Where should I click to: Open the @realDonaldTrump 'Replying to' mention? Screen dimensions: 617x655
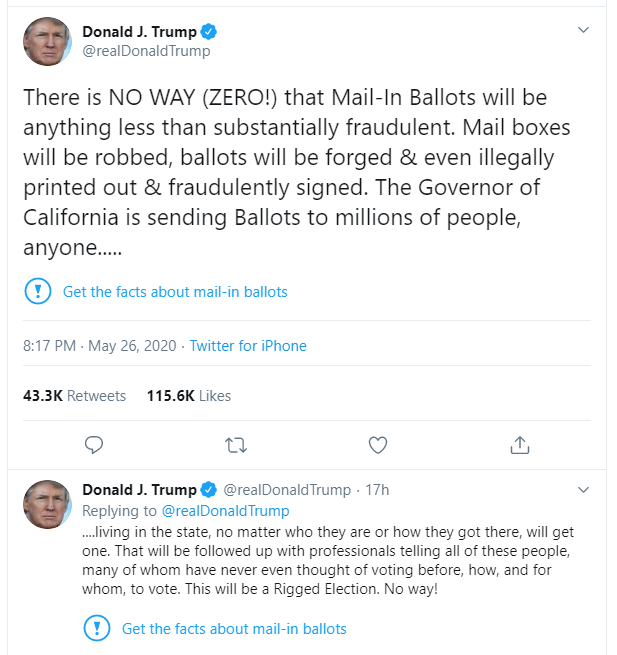point(225,511)
